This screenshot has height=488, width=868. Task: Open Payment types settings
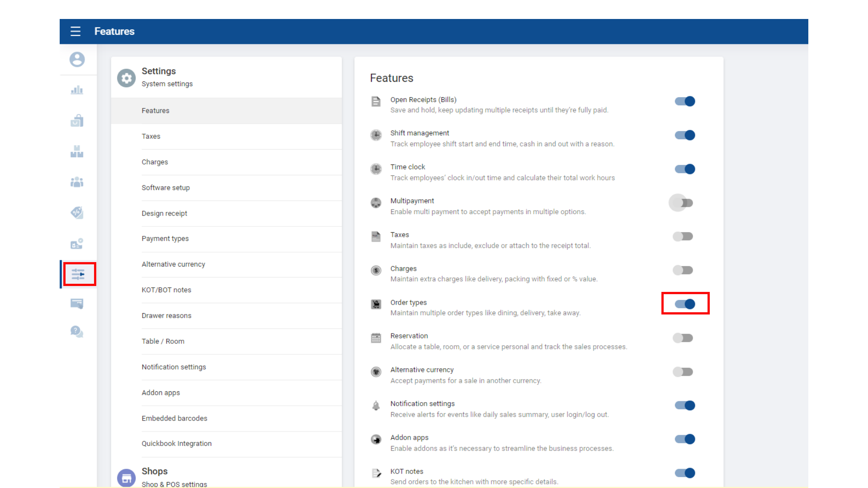tap(226, 239)
